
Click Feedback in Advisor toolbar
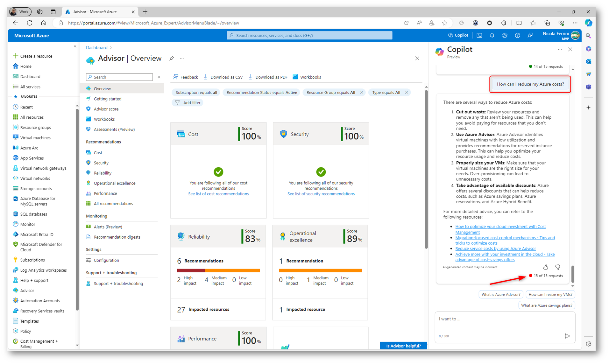tap(185, 77)
